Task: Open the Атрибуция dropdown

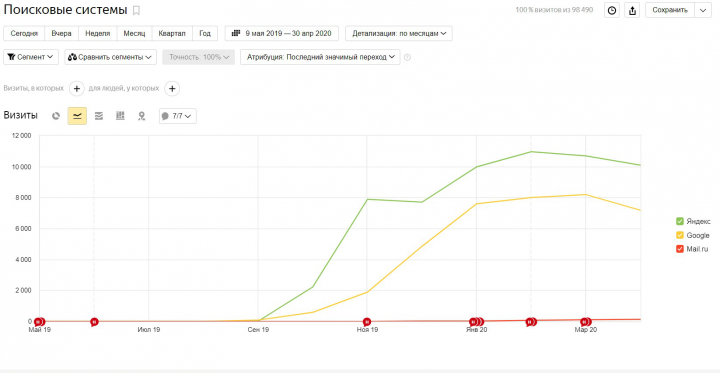Action: (x=320, y=57)
